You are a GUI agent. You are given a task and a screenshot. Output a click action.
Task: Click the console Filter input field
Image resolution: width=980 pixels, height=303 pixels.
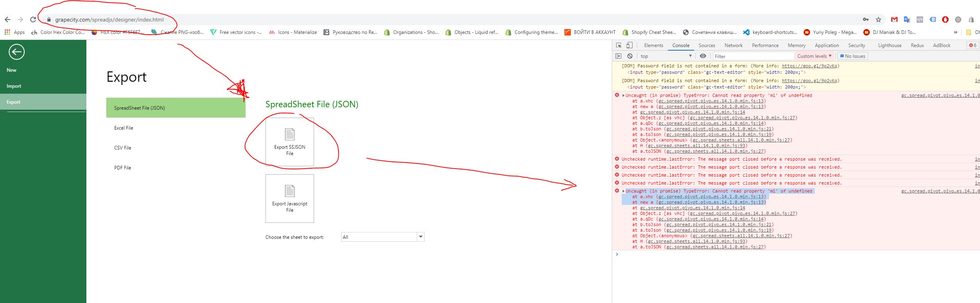point(753,56)
